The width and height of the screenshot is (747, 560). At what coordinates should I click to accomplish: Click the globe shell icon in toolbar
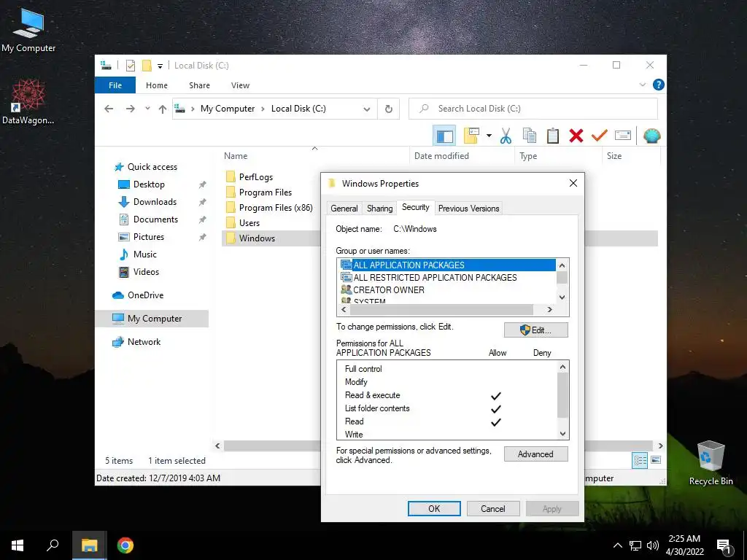click(651, 136)
